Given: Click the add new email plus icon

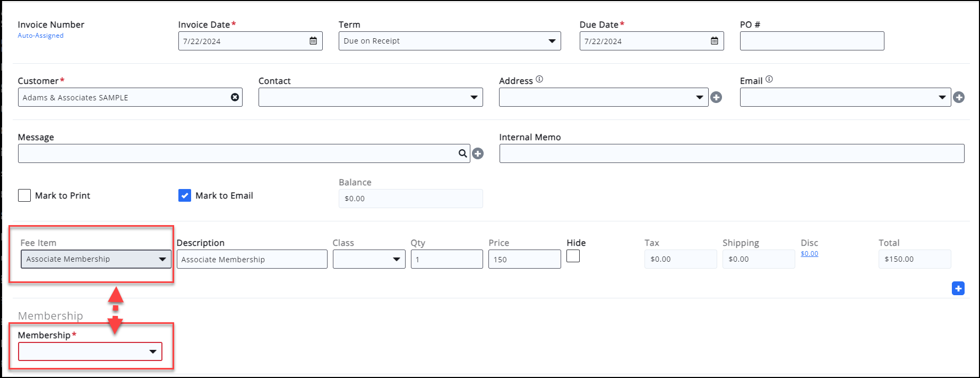Looking at the screenshot, I should pyautogui.click(x=959, y=97).
